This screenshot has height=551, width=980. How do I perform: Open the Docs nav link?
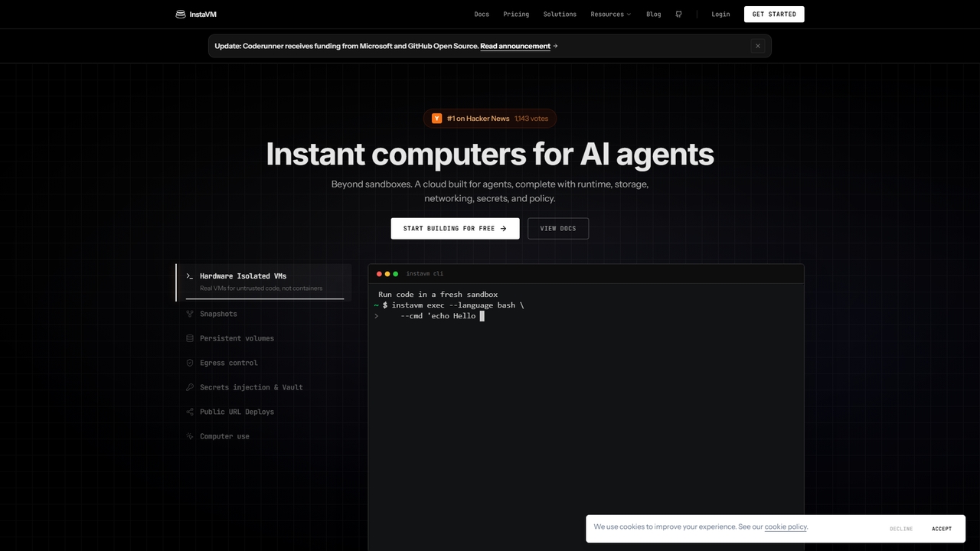[482, 14]
